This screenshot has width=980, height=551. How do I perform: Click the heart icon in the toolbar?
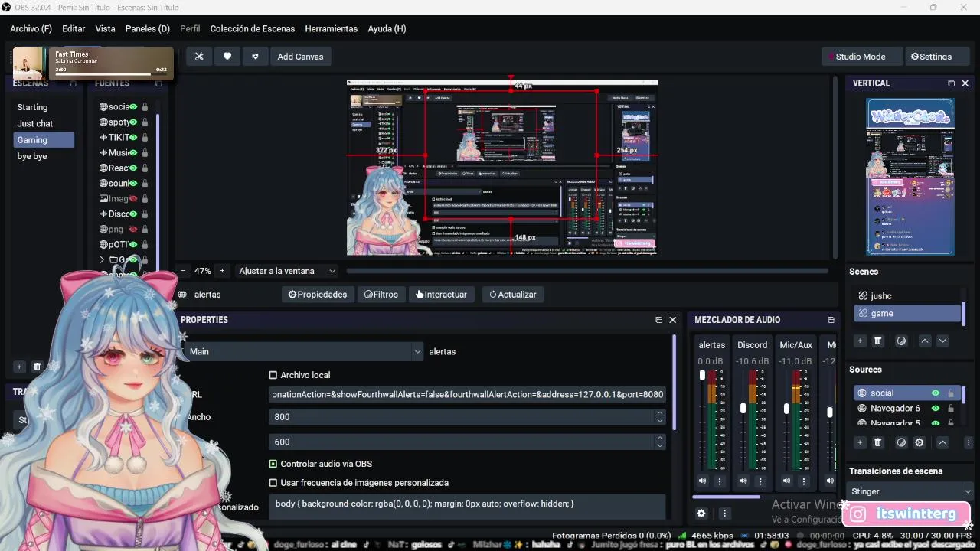(227, 57)
